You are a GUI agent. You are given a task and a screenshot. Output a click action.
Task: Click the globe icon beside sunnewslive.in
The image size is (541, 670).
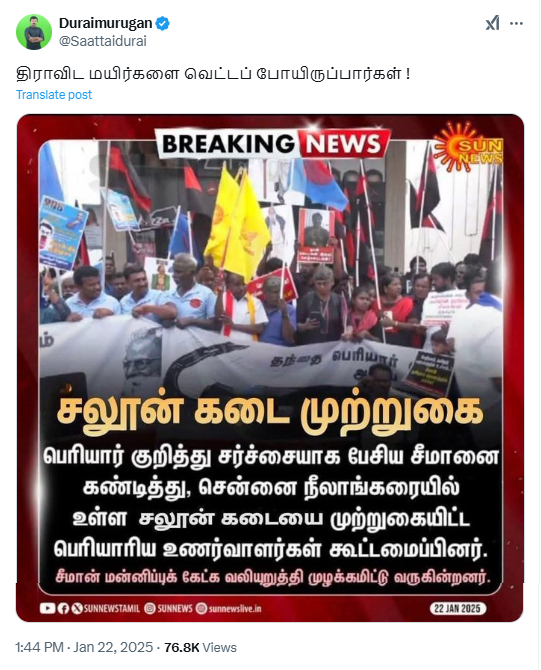(x=201, y=608)
